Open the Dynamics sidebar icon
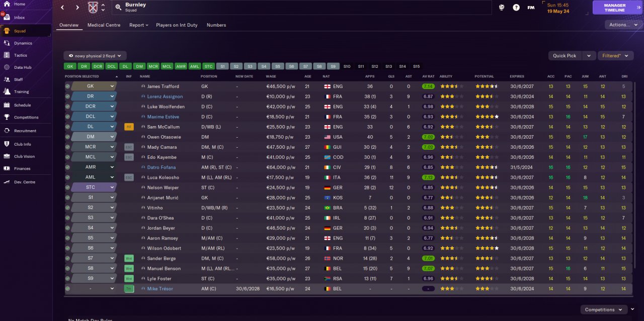Image resolution: width=644 pixels, height=321 pixels. click(x=7, y=43)
